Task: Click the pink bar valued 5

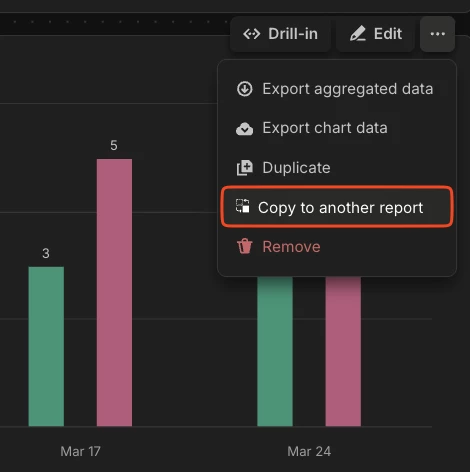Action: [114, 292]
